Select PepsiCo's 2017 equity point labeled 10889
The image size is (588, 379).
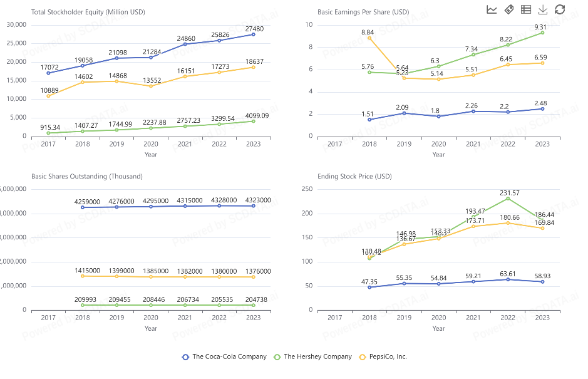48,95
